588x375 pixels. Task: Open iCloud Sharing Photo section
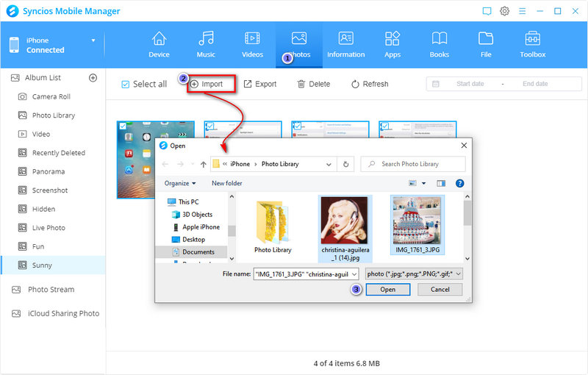pos(63,313)
